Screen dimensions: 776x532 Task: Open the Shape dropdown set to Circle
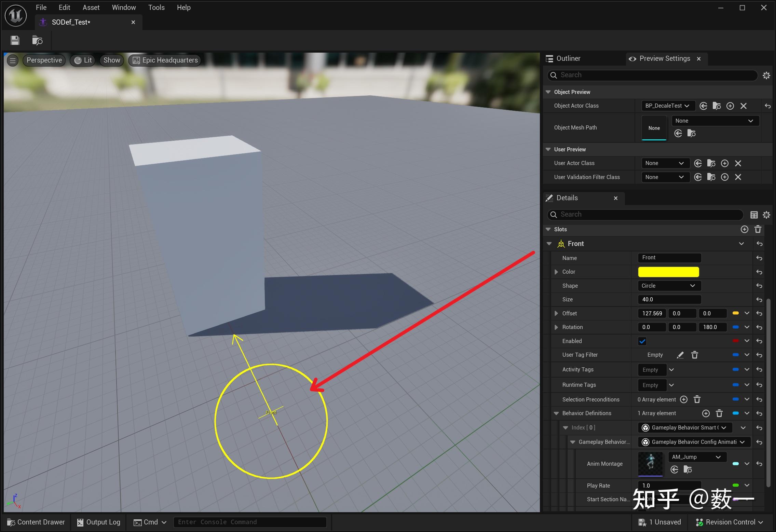[669, 286]
